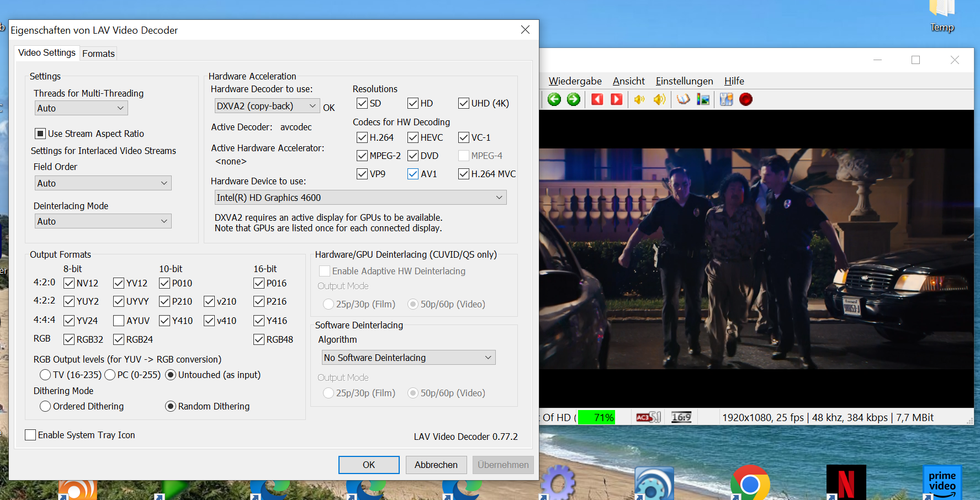This screenshot has height=500, width=980.
Task: Click LAV Video Decoder 0.77.2 version text
Action: (x=466, y=437)
